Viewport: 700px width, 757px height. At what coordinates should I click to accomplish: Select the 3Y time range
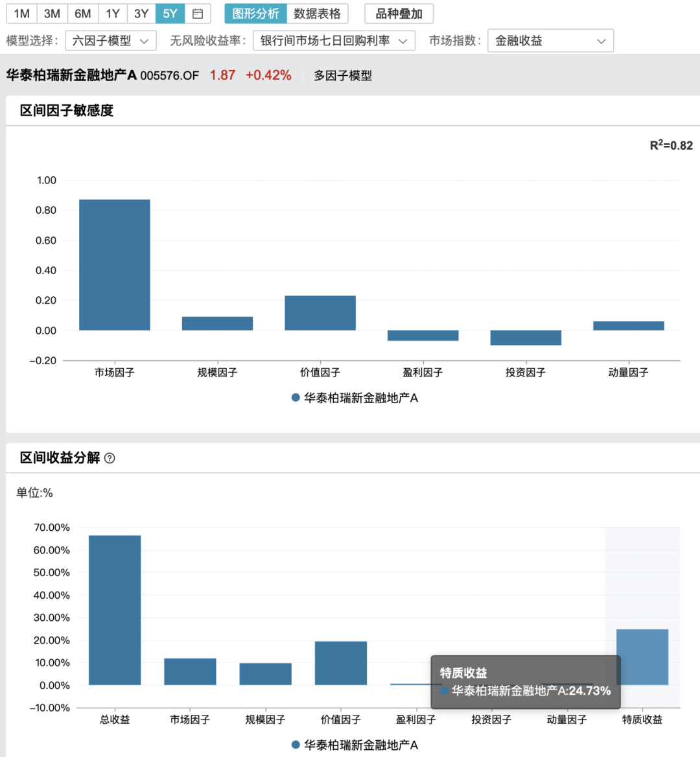pos(141,14)
